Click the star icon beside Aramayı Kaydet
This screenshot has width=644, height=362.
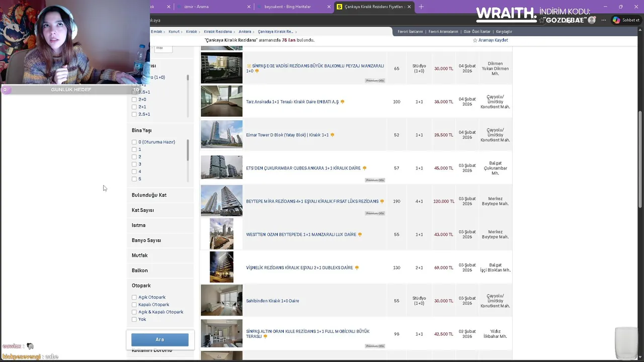pos(475,40)
